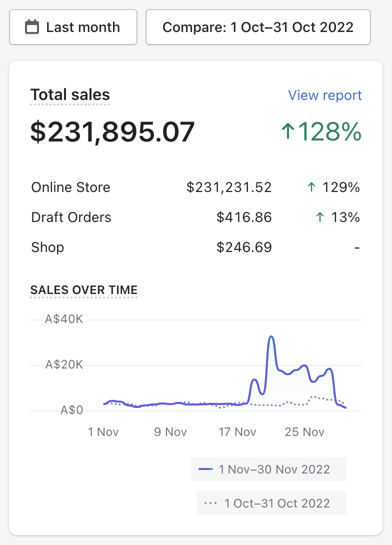
Task: Click the 17 Nov axis label
Action: [237, 432]
